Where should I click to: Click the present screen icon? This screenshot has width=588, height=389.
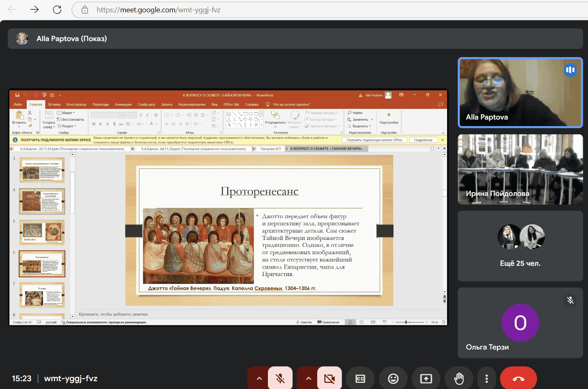tap(426, 378)
